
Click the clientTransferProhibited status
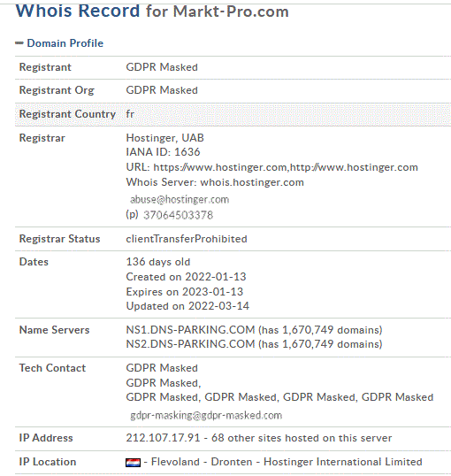tap(187, 239)
